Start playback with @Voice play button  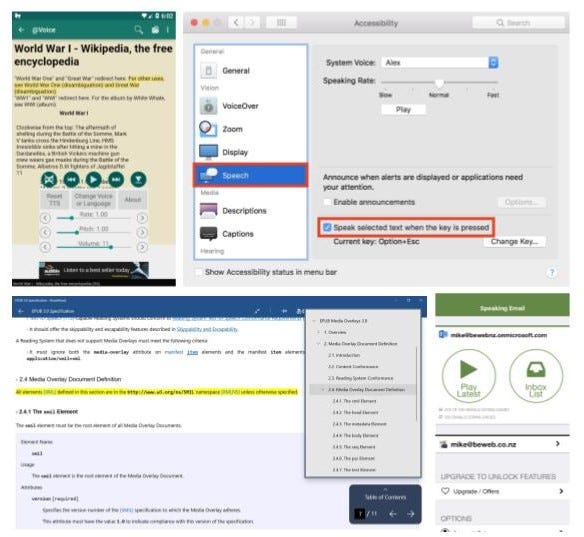[93, 179]
